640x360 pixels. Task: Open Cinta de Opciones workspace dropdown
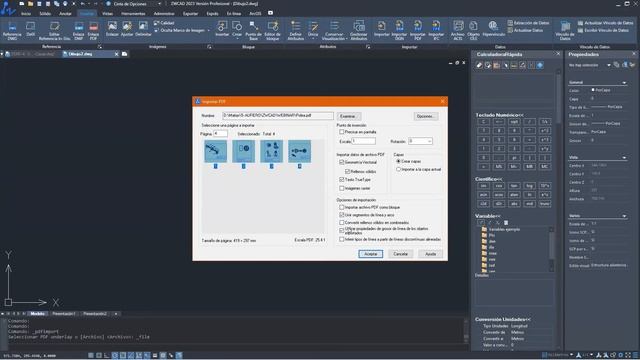(x=159, y=4)
